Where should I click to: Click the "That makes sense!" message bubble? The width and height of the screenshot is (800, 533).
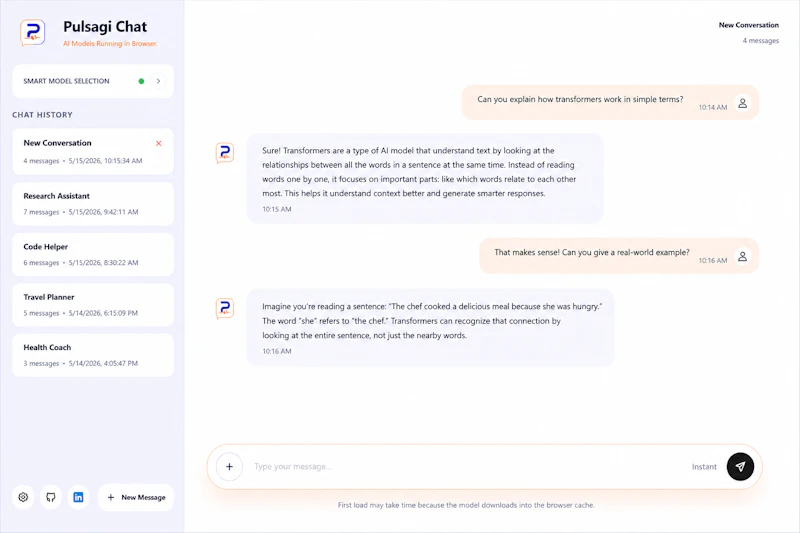pos(618,256)
